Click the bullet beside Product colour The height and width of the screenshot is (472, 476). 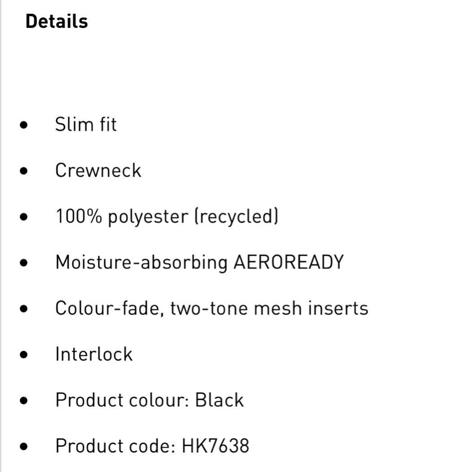click(x=24, y=401)
